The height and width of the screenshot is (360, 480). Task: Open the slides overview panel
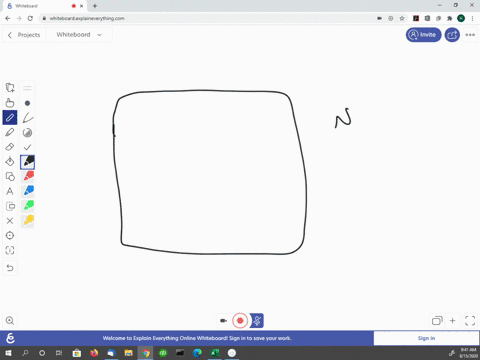pyautogui.click(x=437, y=321)
